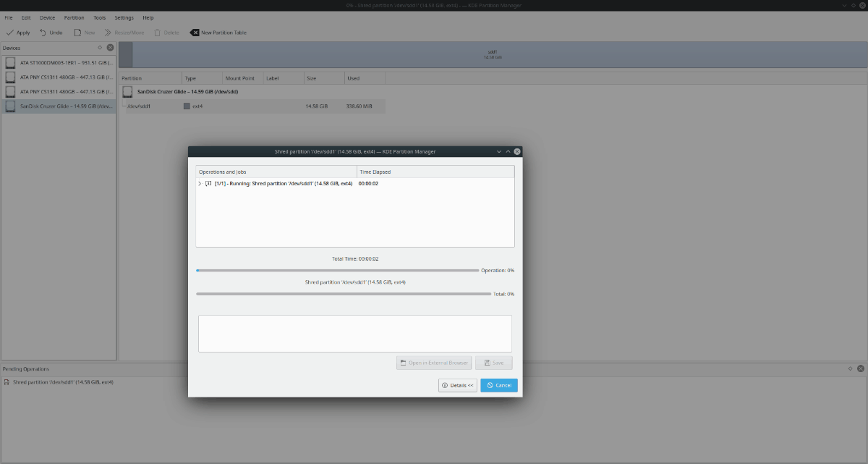Click the New Partition Table toolbar icon
The width and height of the screenshot is (868, 464).
pos(195,32)
